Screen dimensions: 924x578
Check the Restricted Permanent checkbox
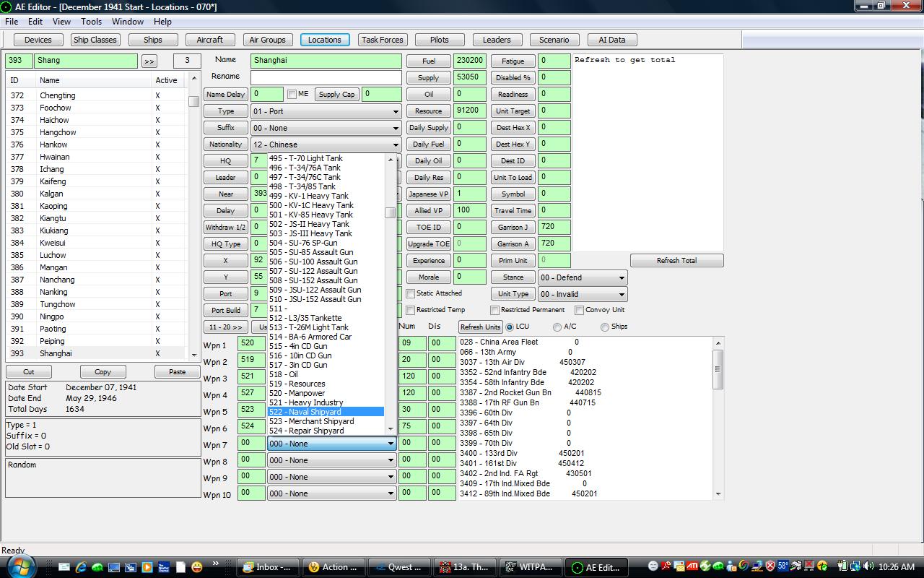pyautogui.click(x=495, y=310)
